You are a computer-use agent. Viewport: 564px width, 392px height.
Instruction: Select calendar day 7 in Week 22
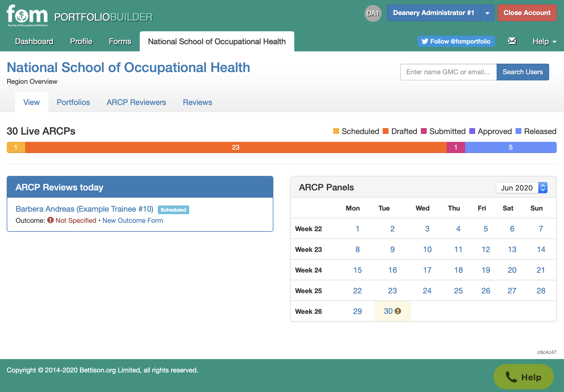(541, 229)
